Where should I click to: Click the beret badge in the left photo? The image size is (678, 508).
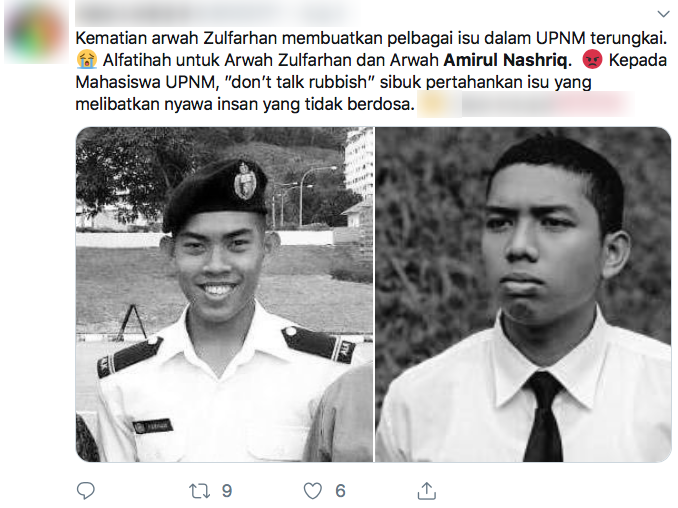(x=245, y=181)
